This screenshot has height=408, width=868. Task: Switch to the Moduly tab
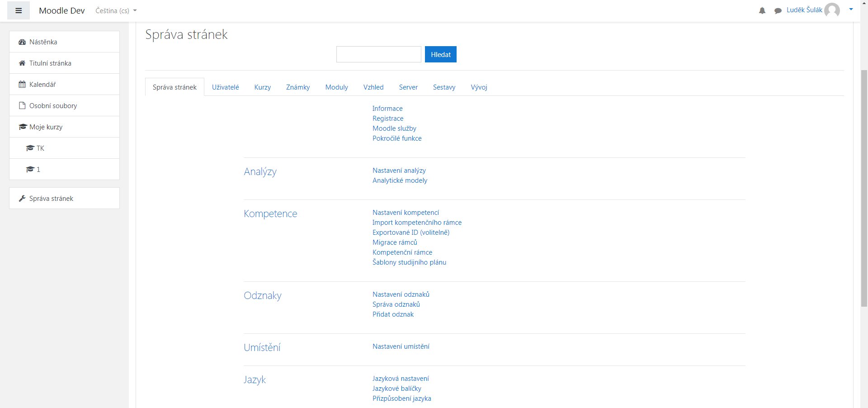click(x=336, y=87)
